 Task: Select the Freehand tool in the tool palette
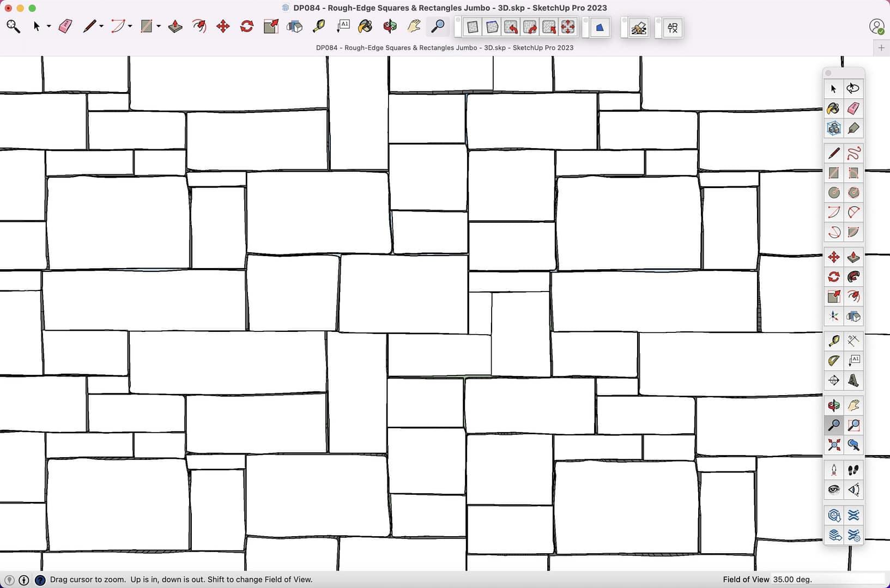point(853,153)
